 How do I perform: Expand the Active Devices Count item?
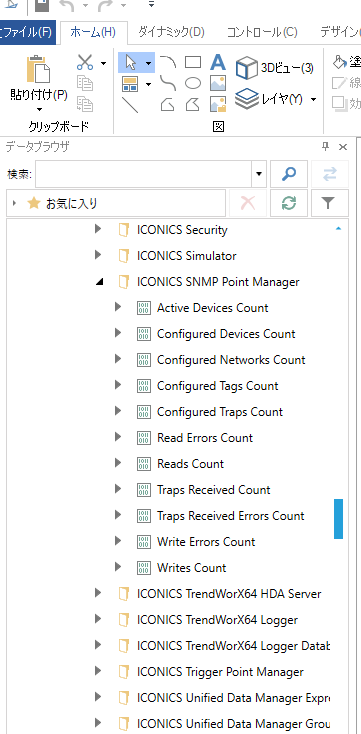(118, 308)
